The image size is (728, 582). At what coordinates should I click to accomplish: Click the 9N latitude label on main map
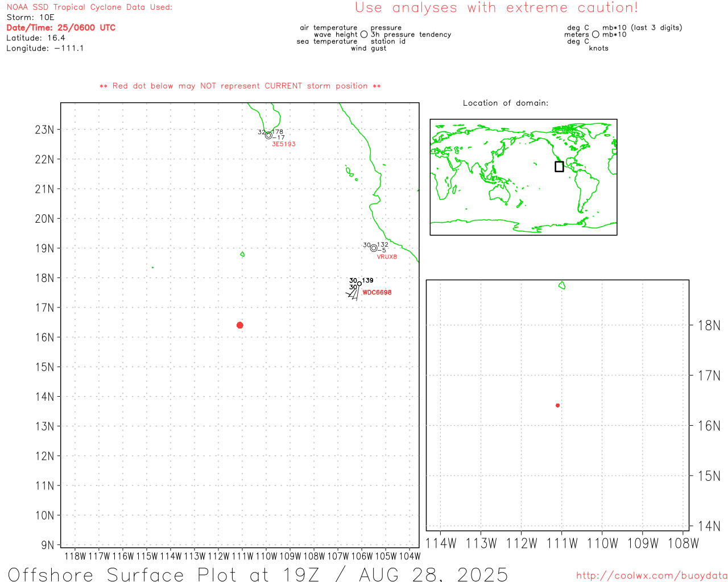click(48, 545)
